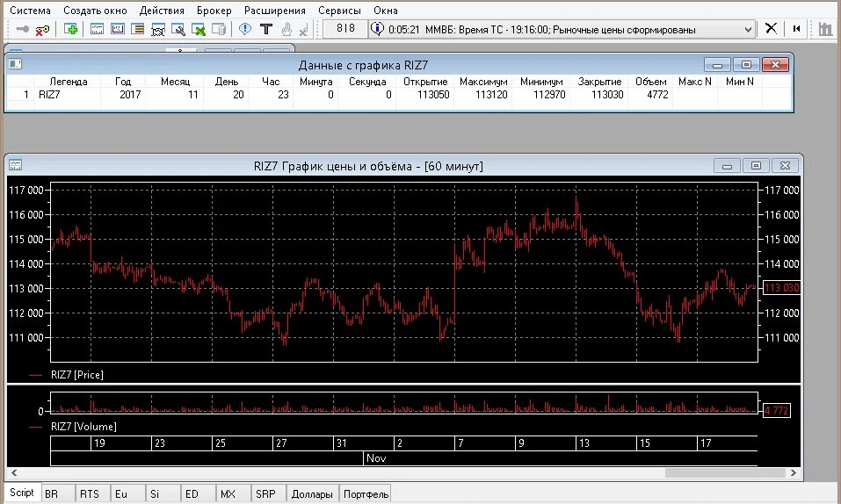
Task: Open a new chart window from toolbar
Action: pos(97,29)
